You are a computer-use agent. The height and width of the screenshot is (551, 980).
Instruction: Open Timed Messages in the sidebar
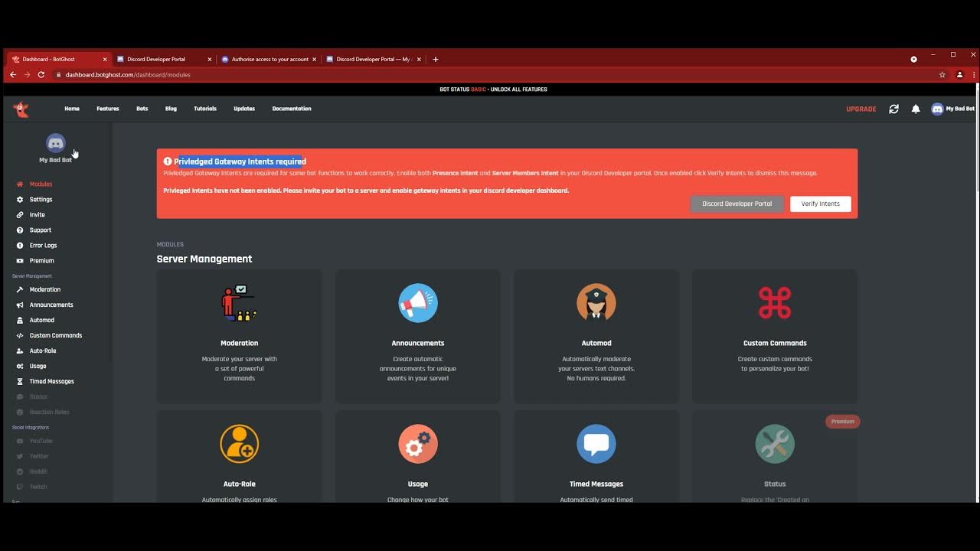point(52,381)
